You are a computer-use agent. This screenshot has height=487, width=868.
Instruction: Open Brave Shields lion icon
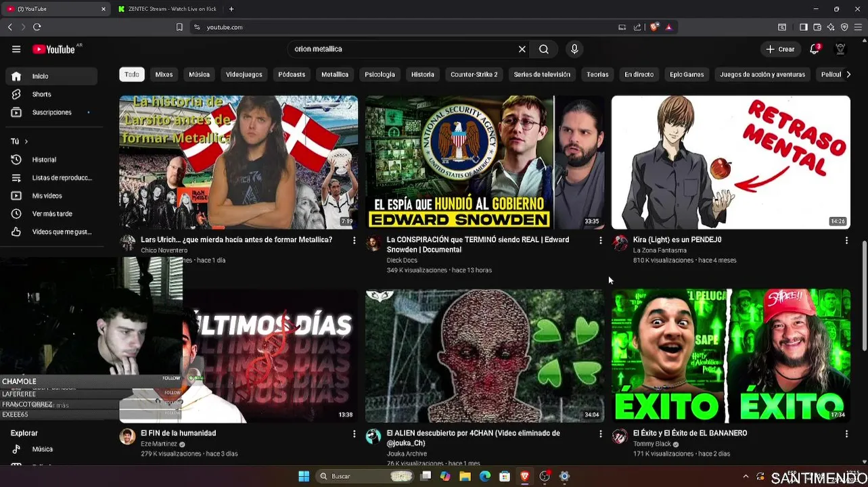[654, 27]
